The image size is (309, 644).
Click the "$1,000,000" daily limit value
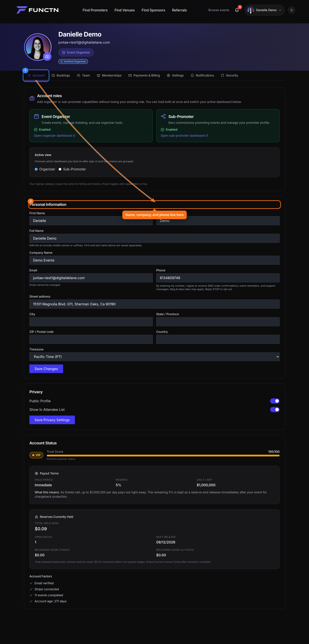206,485
